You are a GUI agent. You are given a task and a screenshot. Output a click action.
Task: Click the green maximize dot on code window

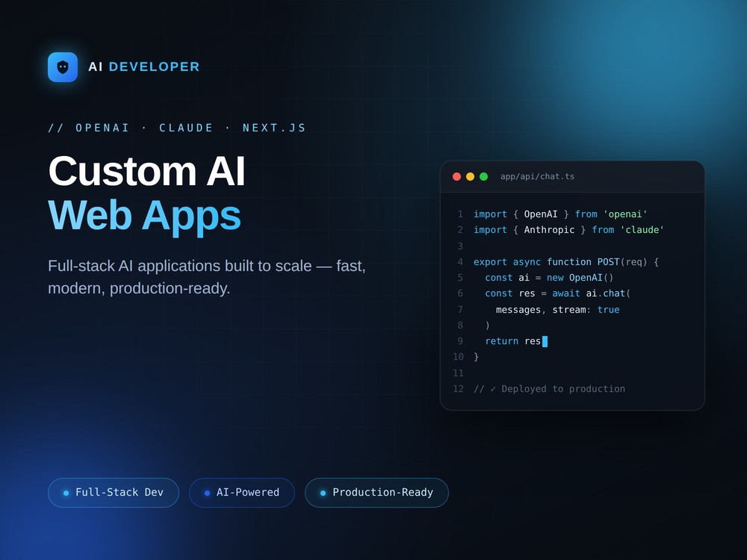pyautogui.click(x=483, y=177)
